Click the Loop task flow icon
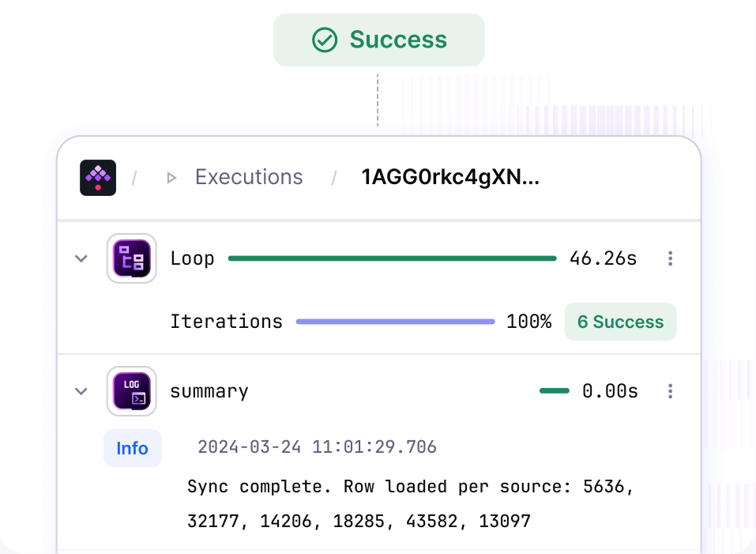The image size is (756, 554). [132, 258]
